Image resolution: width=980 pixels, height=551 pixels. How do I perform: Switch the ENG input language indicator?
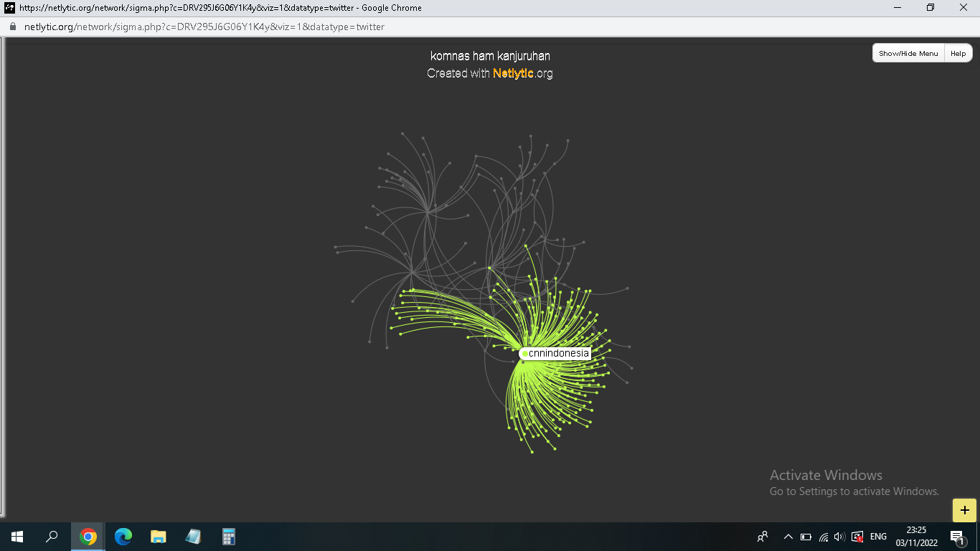(878, 537)
